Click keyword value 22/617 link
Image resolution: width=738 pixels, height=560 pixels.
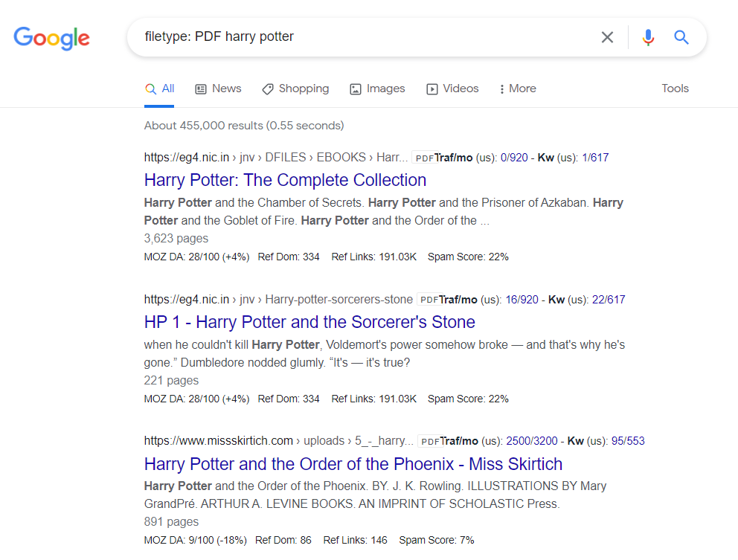609,300
